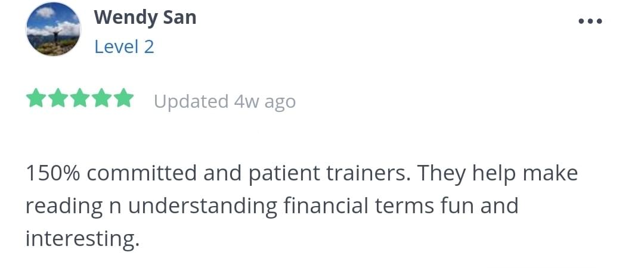The image size is (644, 268).
Task: Open the three-dot more options menu
Action: pos(590,21)
